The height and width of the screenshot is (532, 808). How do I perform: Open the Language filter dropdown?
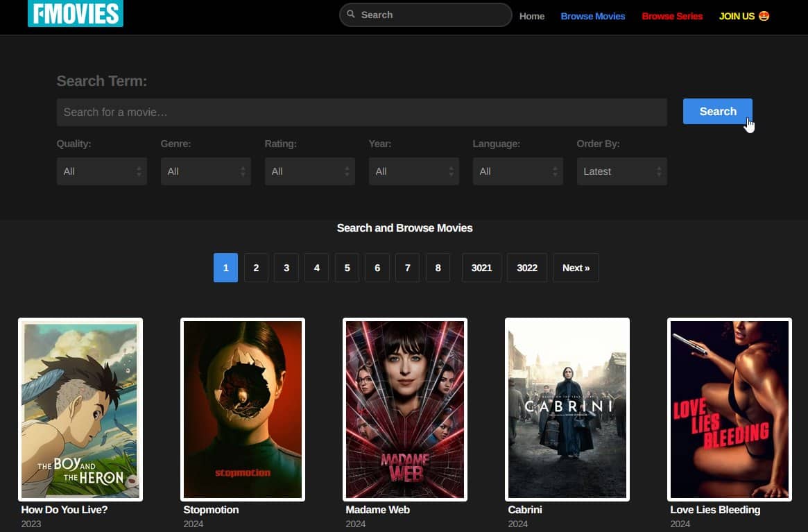(x=517, y=171)
